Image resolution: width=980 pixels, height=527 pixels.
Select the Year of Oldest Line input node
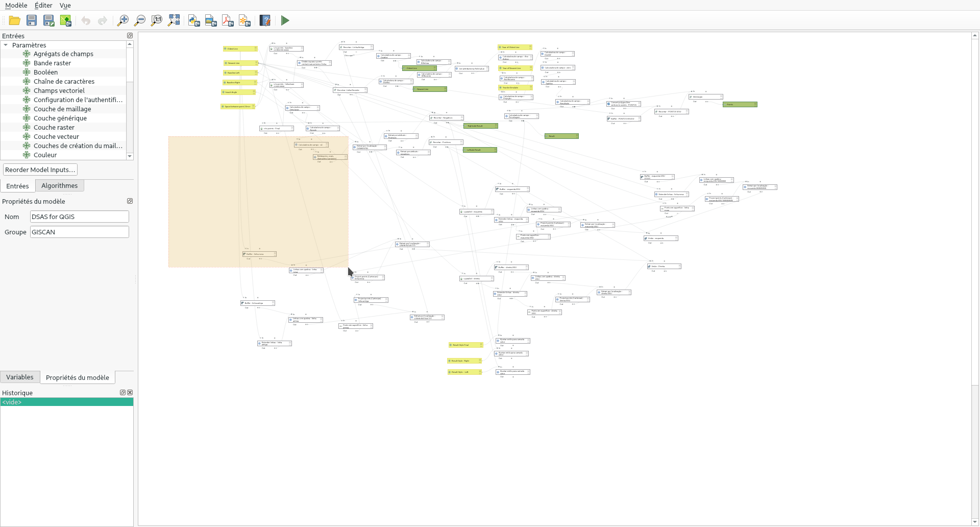515,47
